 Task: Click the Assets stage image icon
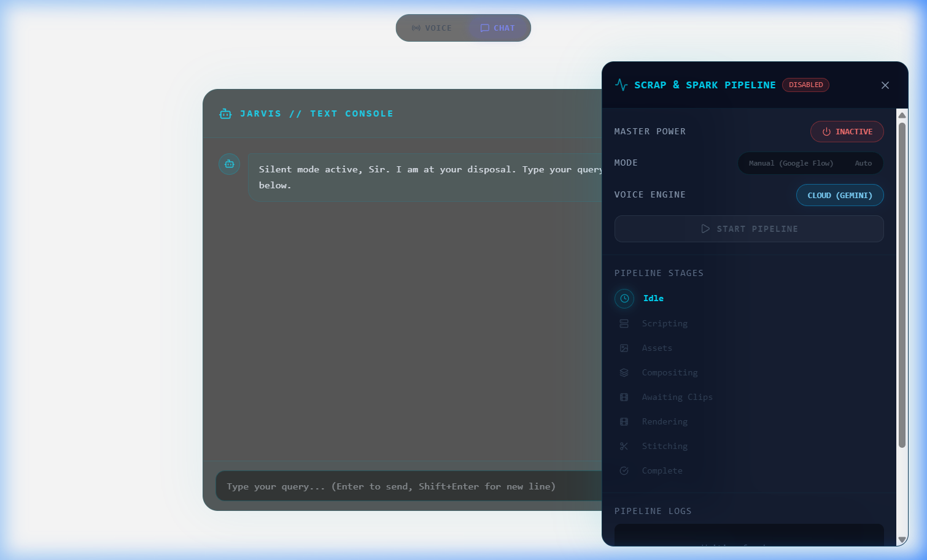coord(624,348)
